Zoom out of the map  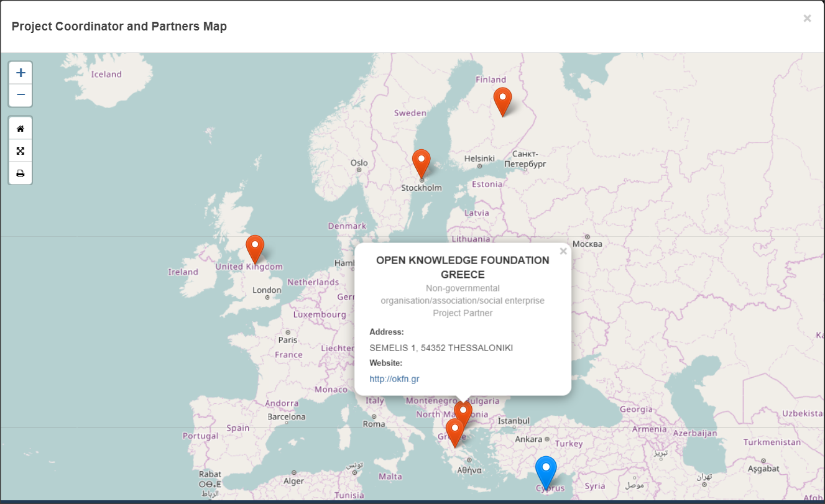point(21,95)
